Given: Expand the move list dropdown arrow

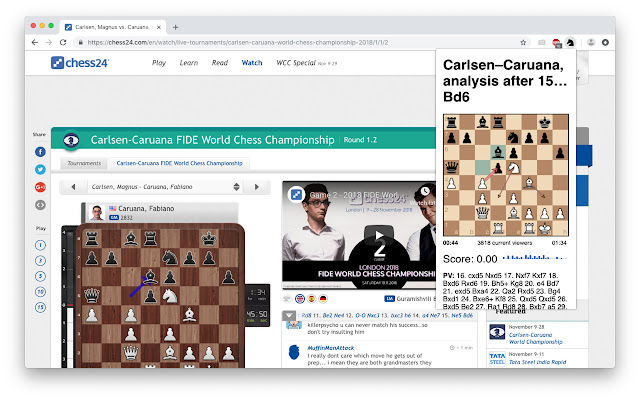Looking at the screenshot, I should pos(289,316).
